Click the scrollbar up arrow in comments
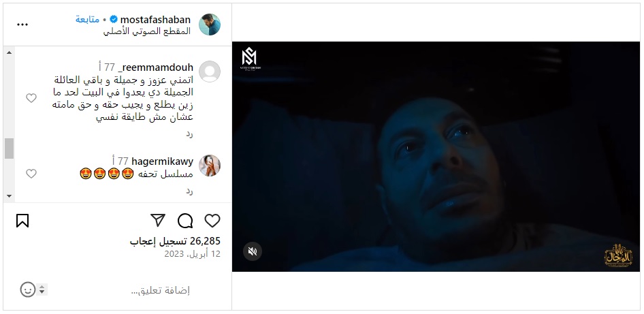 pyautogui.click(x=9, y=52)
